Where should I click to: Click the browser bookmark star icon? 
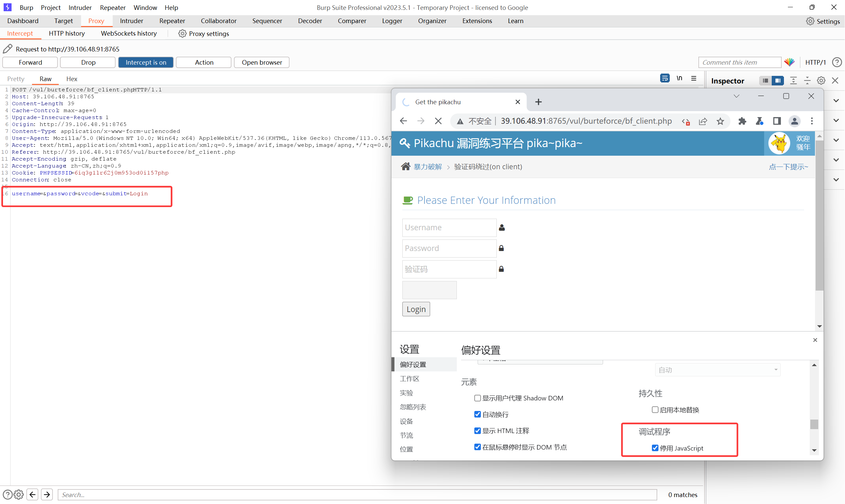point(720,121)
